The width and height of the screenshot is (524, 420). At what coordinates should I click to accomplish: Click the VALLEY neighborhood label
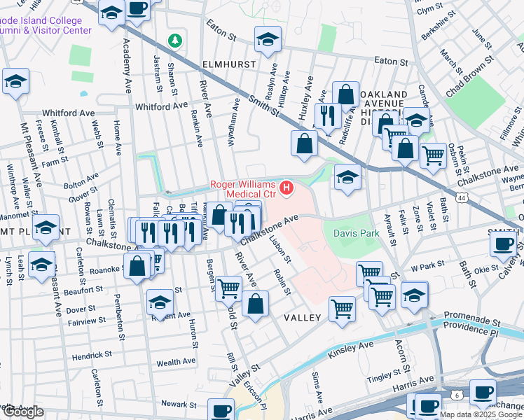pos(303,318)
